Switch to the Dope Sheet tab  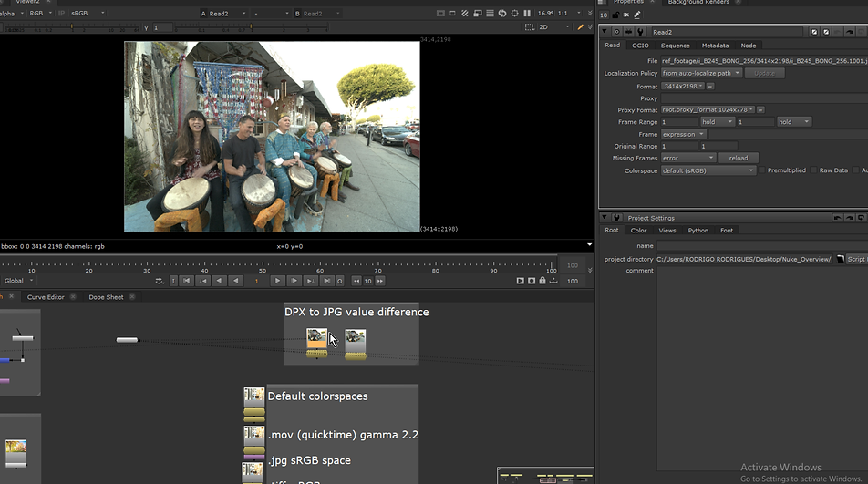click(106, 297)
